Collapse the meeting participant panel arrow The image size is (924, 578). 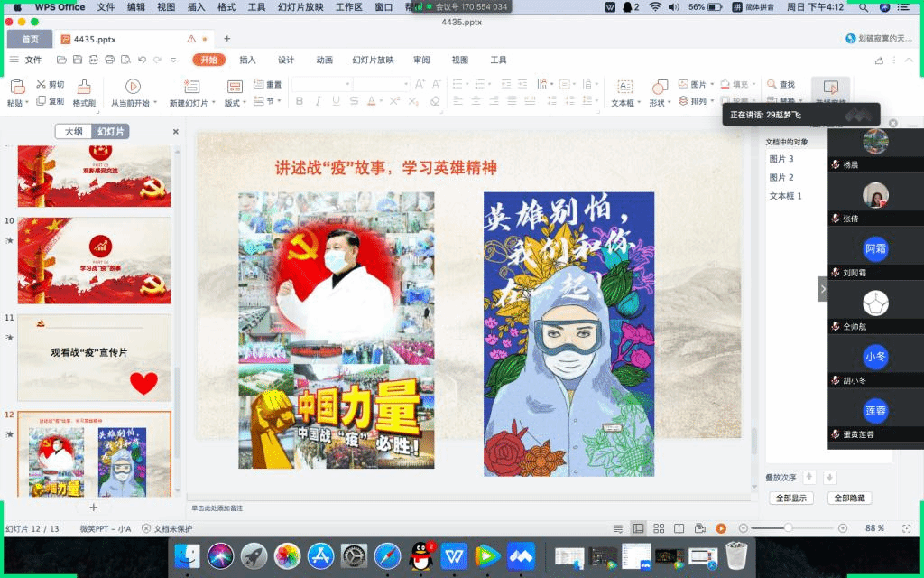[823, 289]
